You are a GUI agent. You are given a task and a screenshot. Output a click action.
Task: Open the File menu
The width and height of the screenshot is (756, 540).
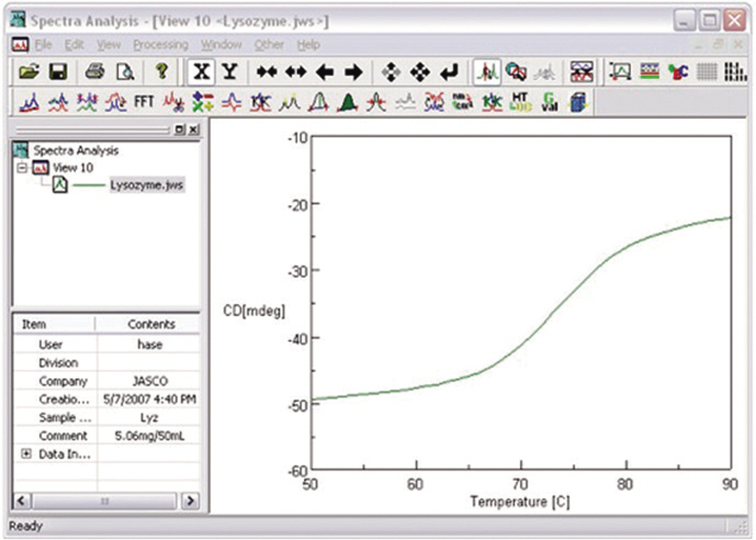[x=43, y=45]
